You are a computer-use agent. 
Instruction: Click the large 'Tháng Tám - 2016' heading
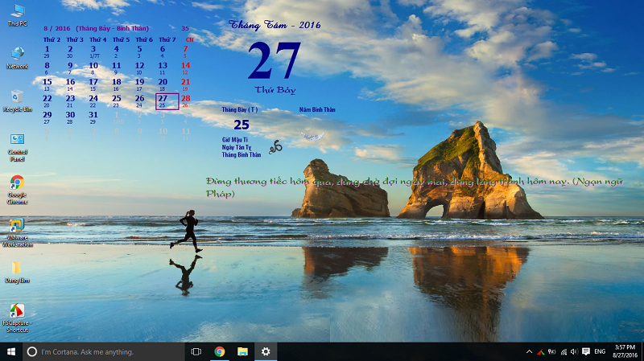pos(275,25)
